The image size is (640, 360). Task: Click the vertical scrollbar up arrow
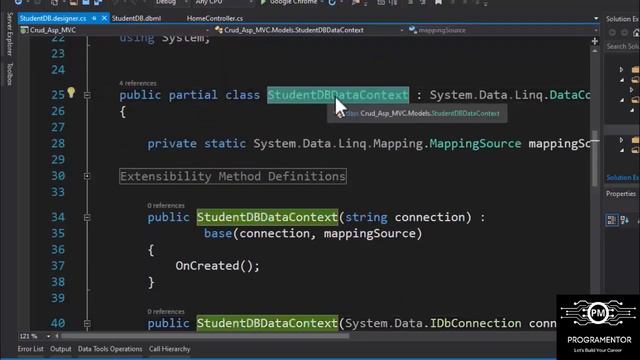tap(595, 51)
